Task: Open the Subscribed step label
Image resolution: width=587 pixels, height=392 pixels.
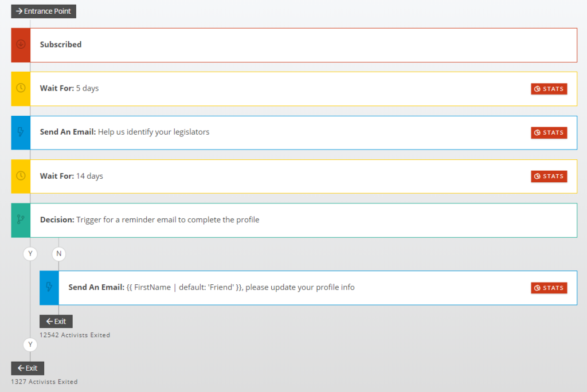Action: pos(61,45)
